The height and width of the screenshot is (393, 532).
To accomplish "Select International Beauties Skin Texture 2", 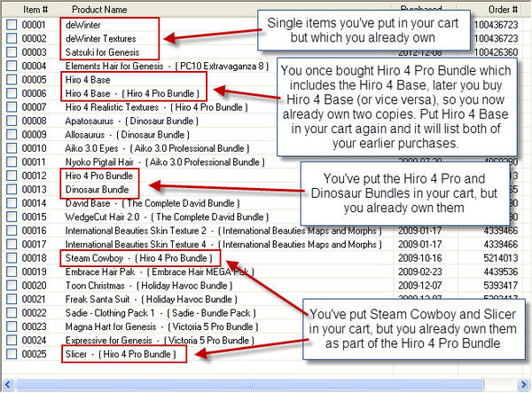I will coord(136,231).
